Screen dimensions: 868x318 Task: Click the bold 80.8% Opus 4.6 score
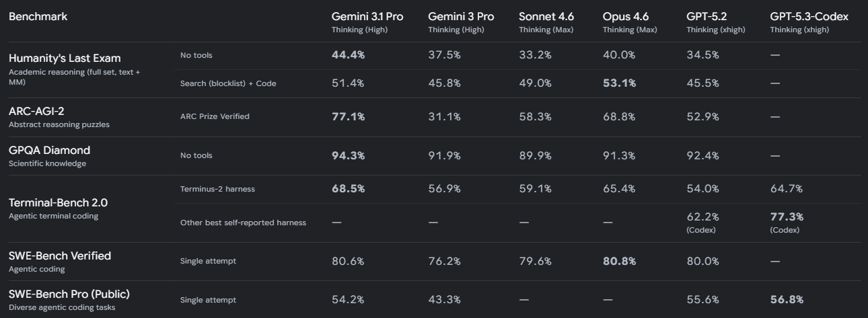click(x=619, y=262)
